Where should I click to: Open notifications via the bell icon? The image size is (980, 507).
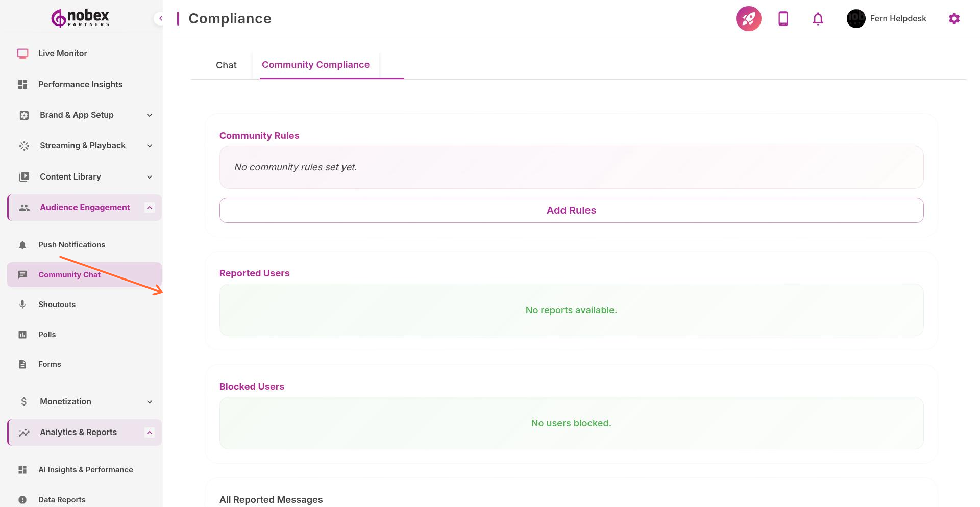817,18
